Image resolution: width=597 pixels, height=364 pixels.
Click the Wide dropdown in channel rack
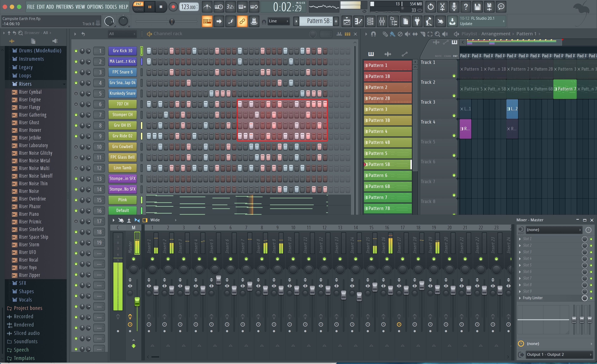pos(155,220)
